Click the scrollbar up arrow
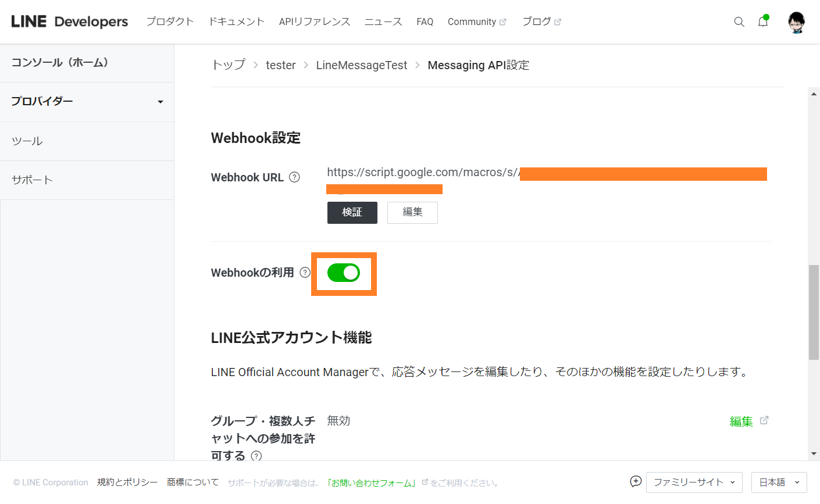 [814, 93]
